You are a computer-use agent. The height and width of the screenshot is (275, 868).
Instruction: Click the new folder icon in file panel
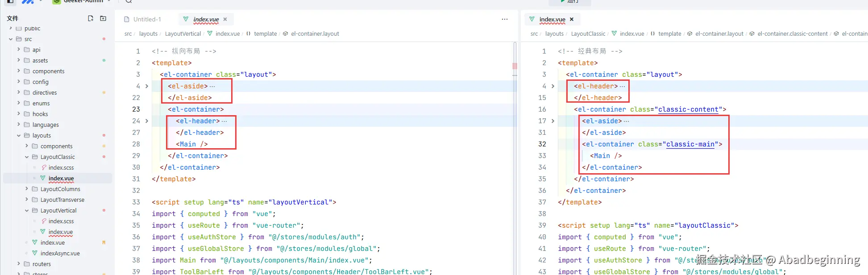click(103, 18)
